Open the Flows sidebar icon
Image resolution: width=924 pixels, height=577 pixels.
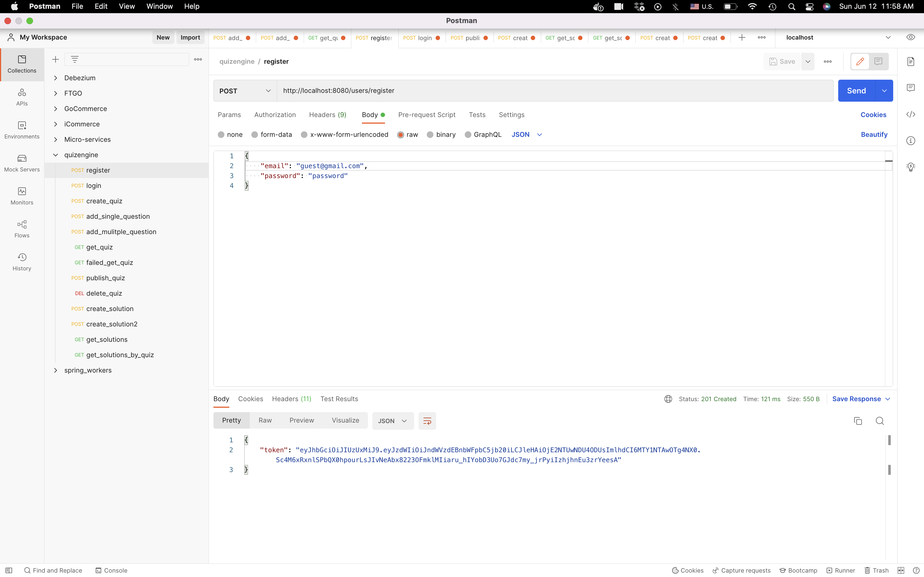pos(22,229)
